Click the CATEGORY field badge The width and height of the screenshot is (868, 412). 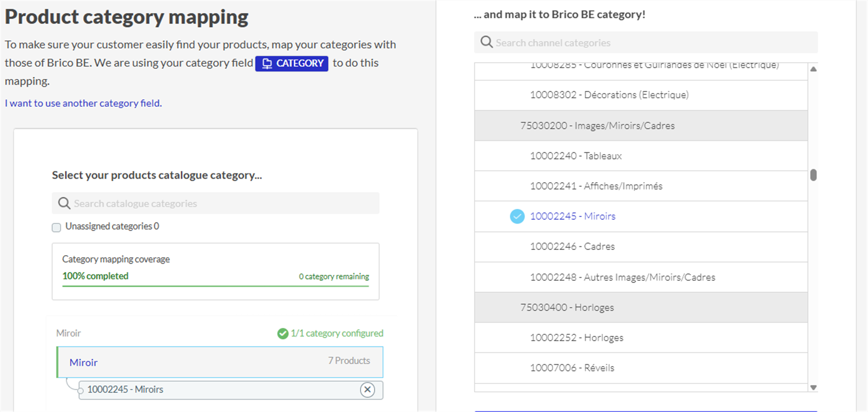pos(292,63)
